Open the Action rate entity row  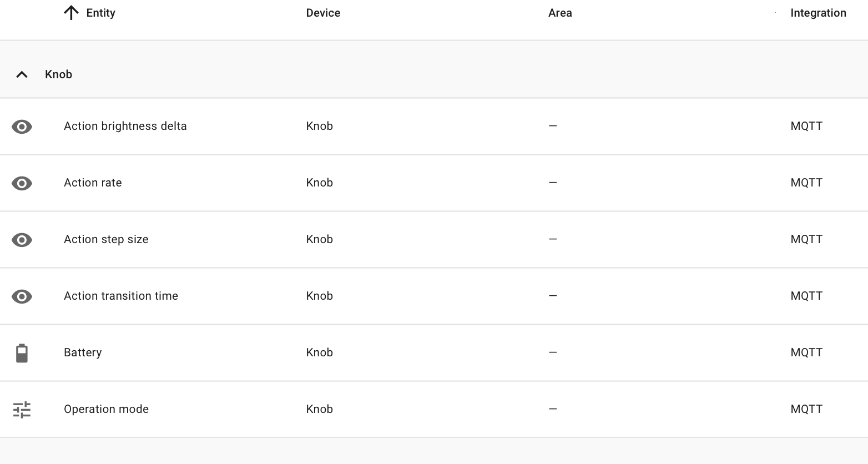pos(93,183)
